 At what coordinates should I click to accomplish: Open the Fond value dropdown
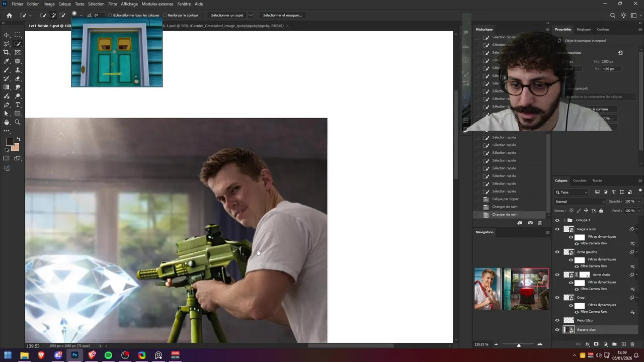[x=639, y=211]
